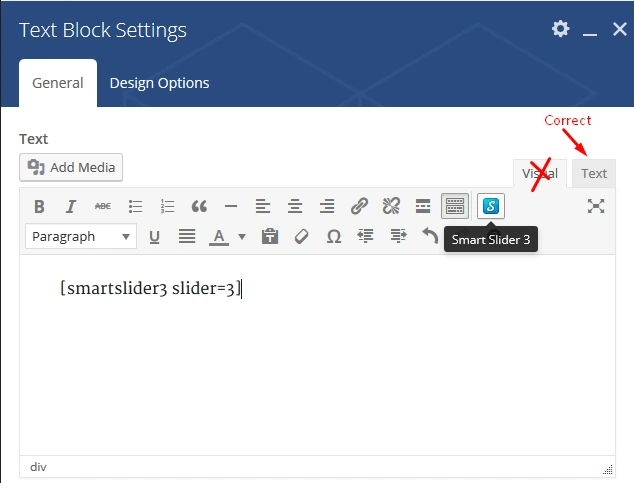The width and height of the screenshot is (634, 483).
Task: Switch to the Text editor tab
Action: click(594, 173)
